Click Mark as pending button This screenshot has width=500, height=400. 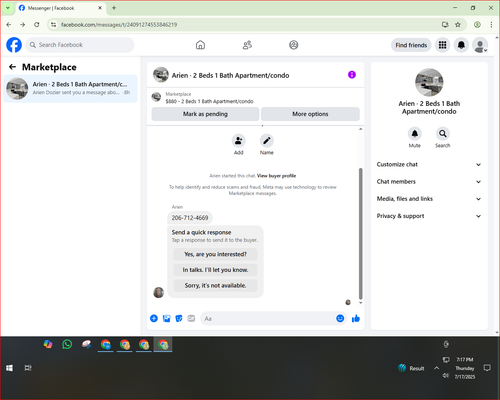pyautogui.click(x=205, y=114)
